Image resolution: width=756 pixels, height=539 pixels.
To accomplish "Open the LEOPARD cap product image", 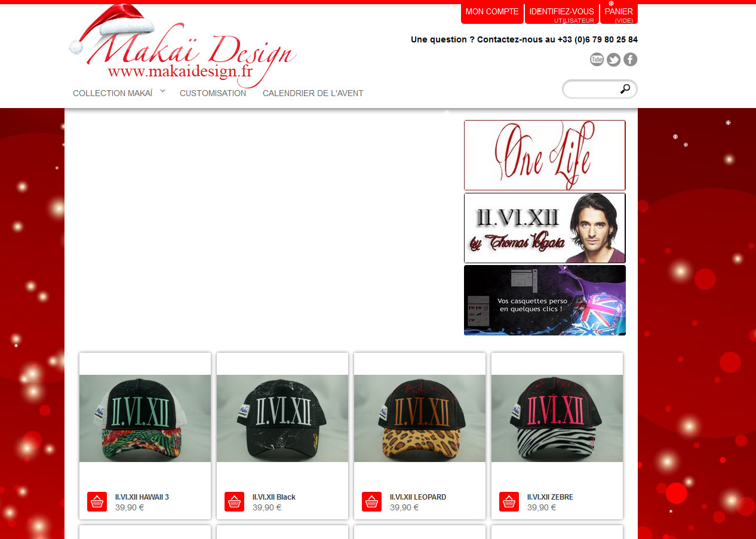I will 420,418.
